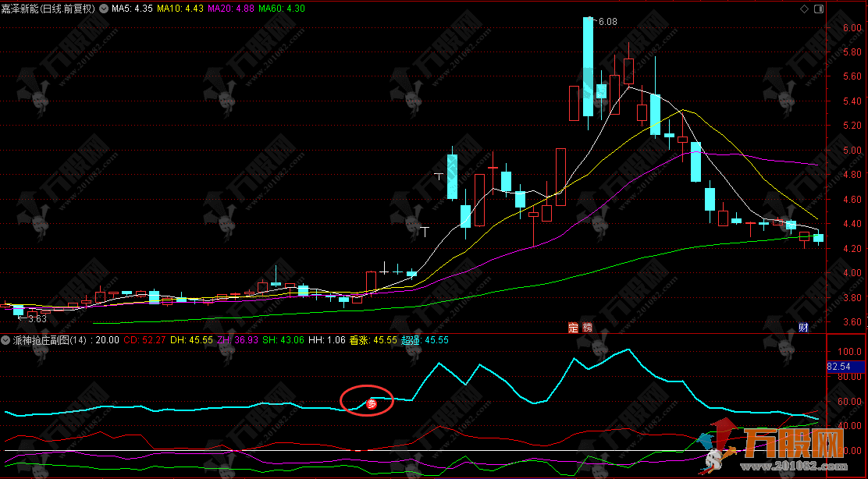Viewport: 868px width, 479px height.
Task: Click the red 多 signal marker
Action: click(x=372, y=404)
